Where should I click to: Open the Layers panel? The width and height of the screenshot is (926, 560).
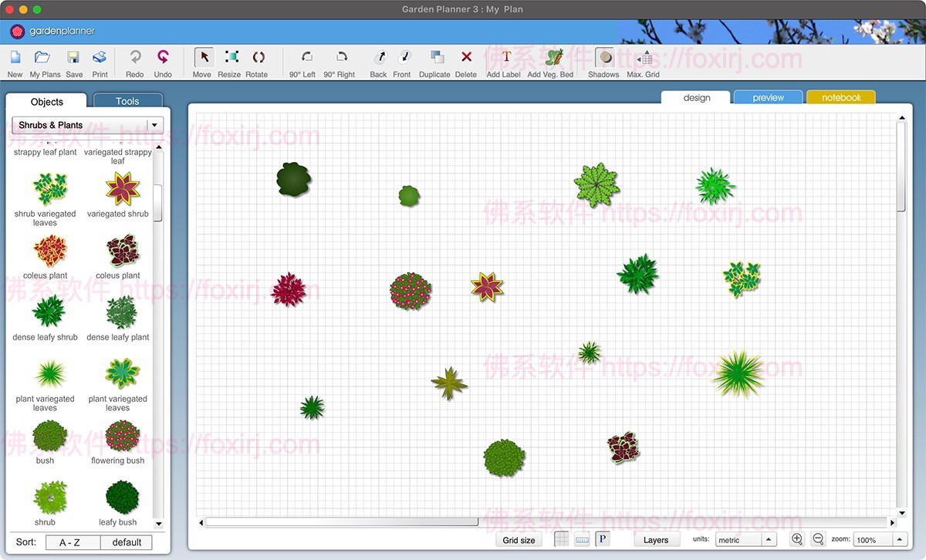pos(656,539)
